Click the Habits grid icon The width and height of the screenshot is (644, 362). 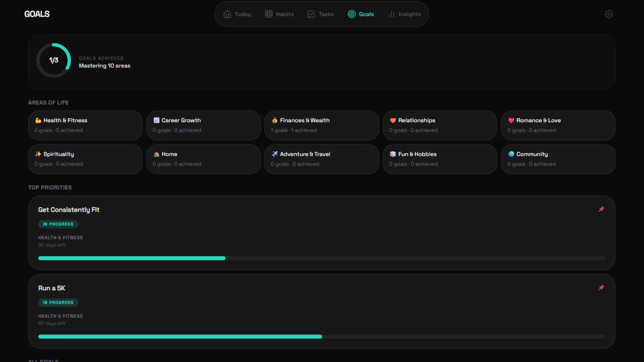point(269,14)
